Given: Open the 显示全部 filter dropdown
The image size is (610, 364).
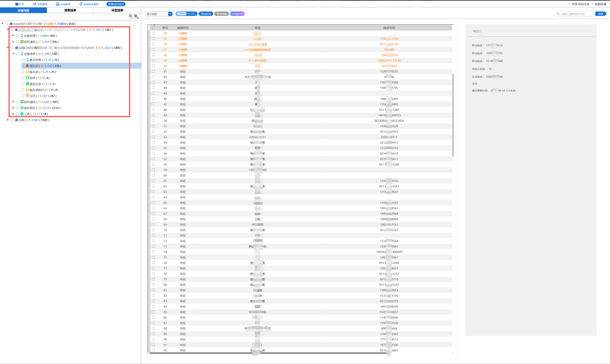Looking at the screenshot, I should (171, 14).
